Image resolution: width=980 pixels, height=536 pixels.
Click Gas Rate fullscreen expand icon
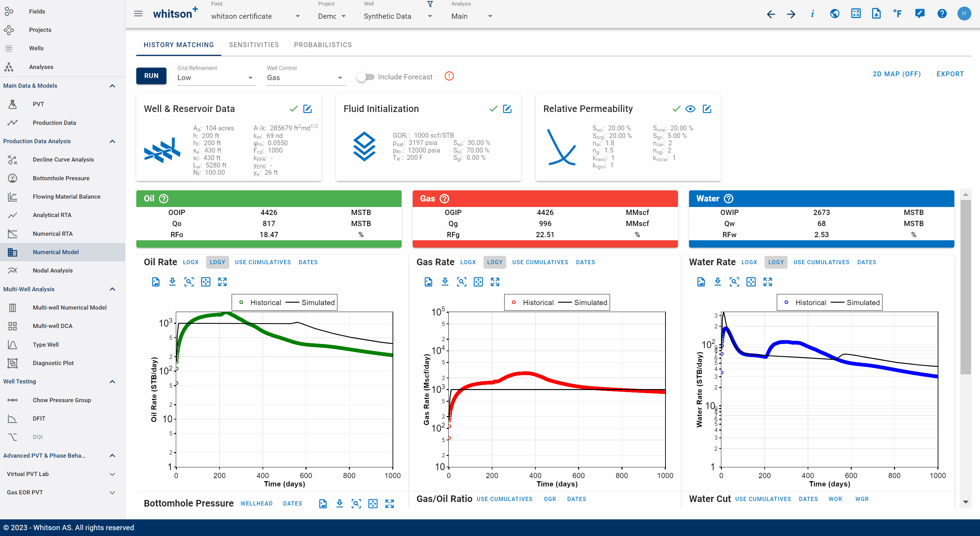(495, 282)
